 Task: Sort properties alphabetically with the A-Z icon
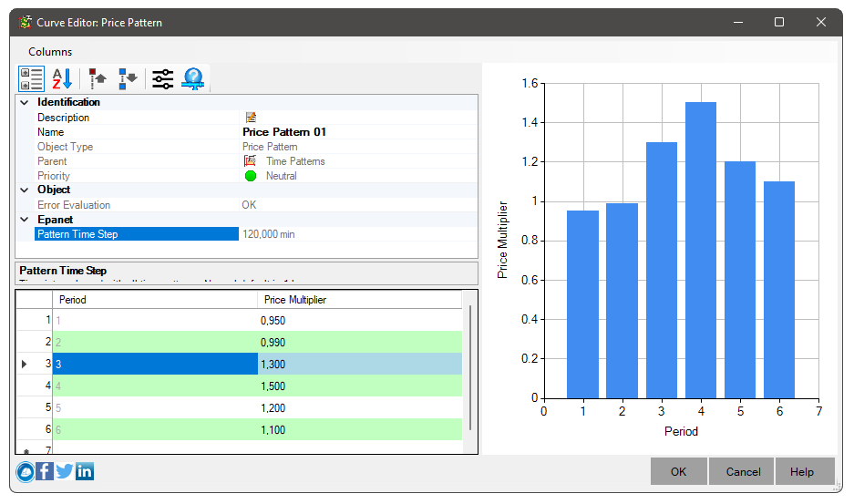point(62,79)
